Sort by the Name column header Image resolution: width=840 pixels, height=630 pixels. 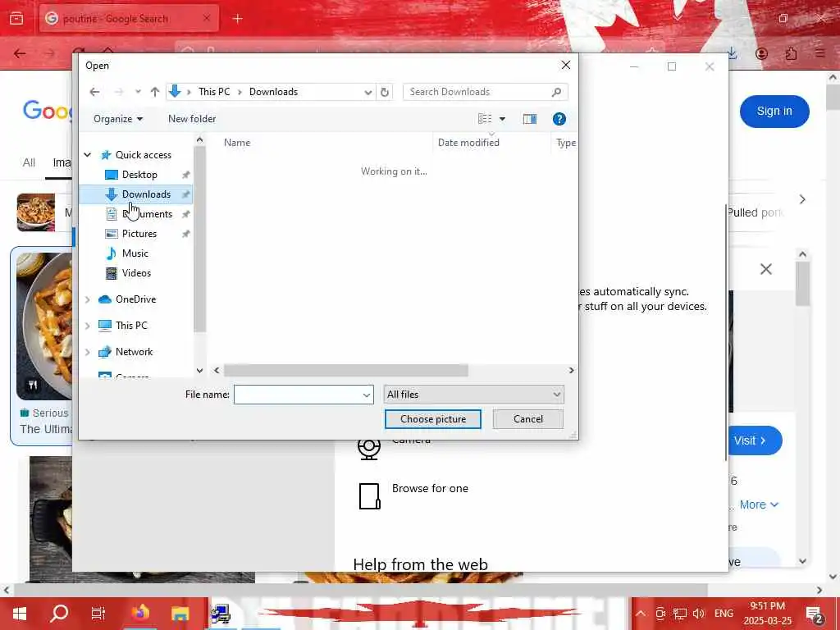pos(237,143)
